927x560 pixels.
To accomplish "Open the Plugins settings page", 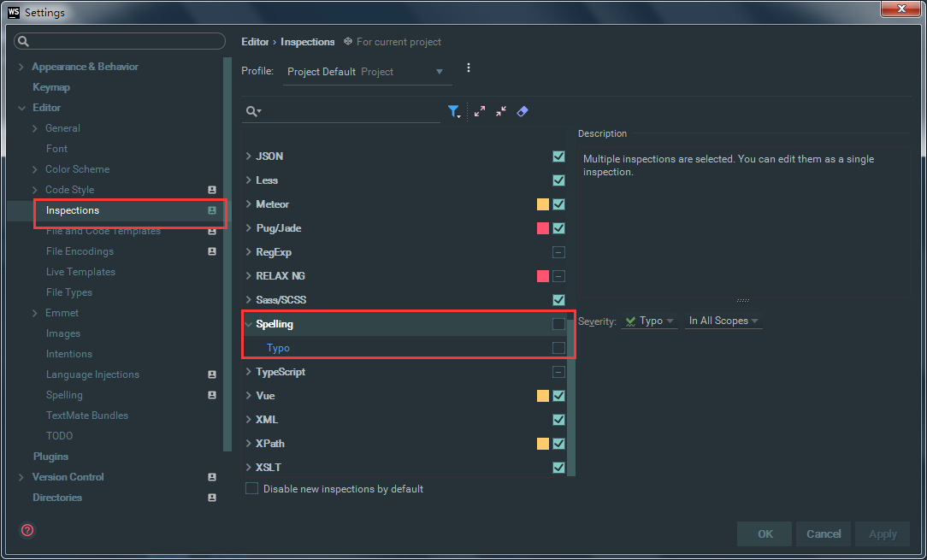I will (50, 456).
